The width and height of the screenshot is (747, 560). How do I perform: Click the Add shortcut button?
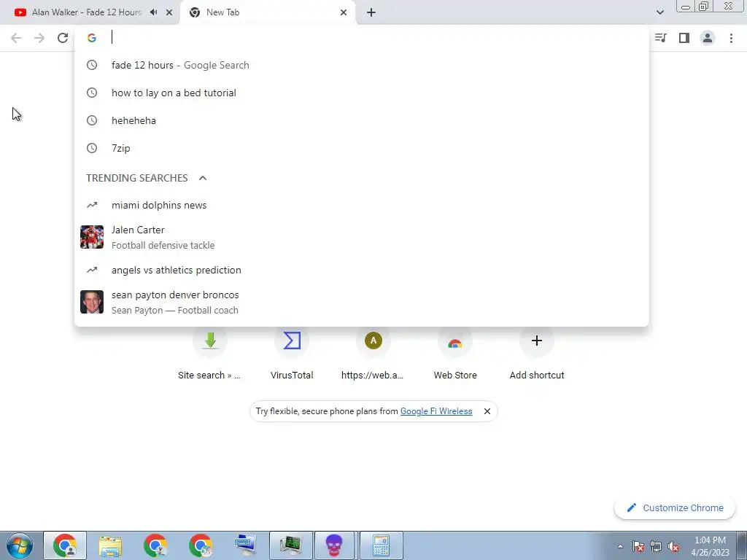536,355
